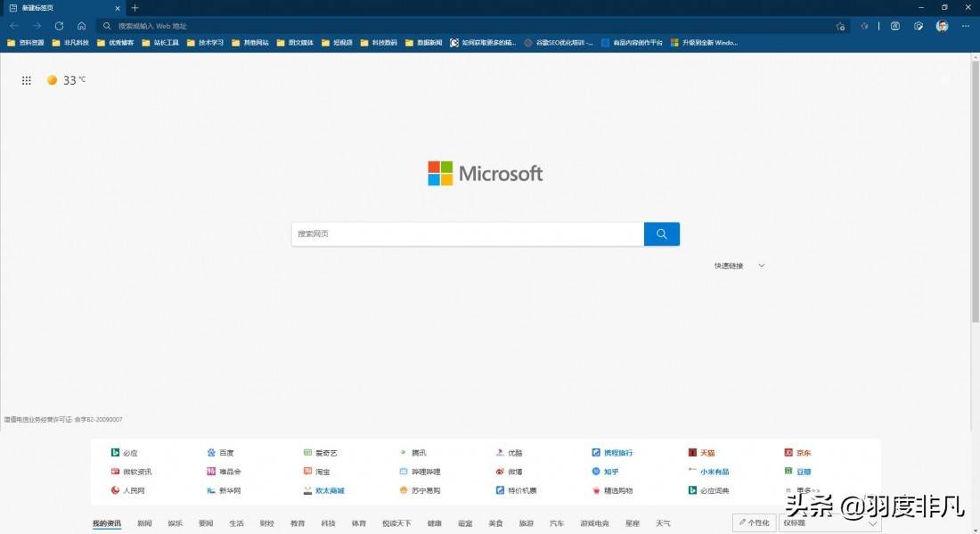
Task: Switch to the 娱乐 tab
Action: [x=175, y=523]
